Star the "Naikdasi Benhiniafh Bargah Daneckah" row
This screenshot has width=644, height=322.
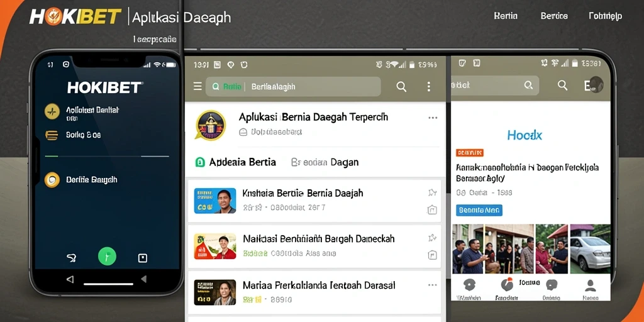[x=432, y=237]
